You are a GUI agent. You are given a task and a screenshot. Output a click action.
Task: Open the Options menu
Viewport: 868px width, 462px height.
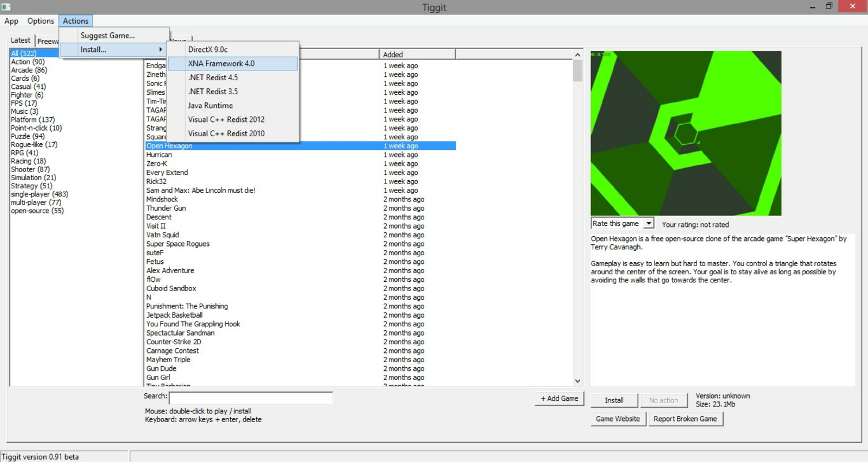(x=40, y=21)
